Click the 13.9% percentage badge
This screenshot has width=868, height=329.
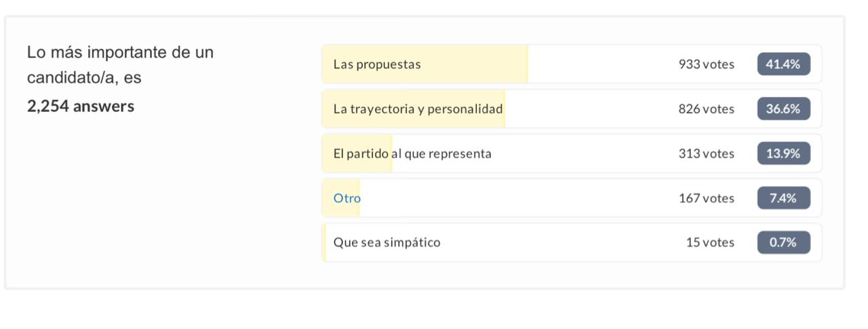coord(783,153)
